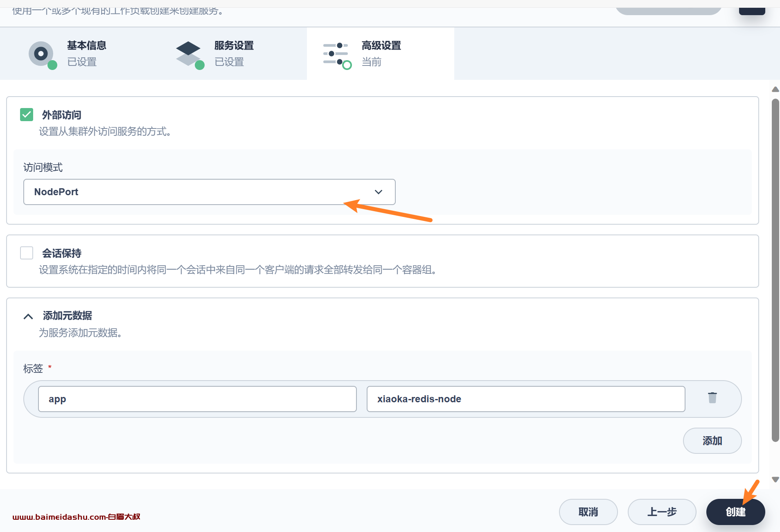This screenshot has width=780, height=532.
Task: Focus the label value field xiaoka-redis-node
Action: pos(526,399)
